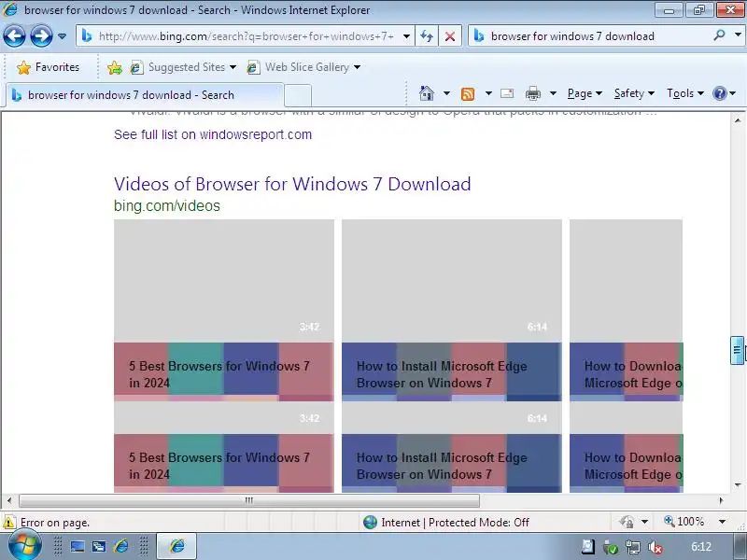
Task: Click 'Internet | Protected Mode: Off' status text
Action: 455,523
